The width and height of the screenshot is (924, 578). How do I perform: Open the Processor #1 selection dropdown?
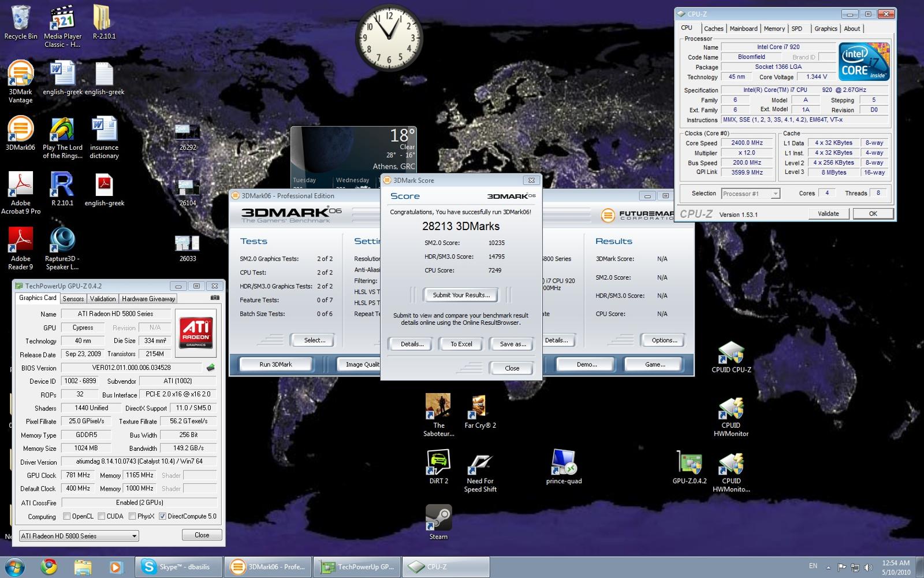point(750,194)
